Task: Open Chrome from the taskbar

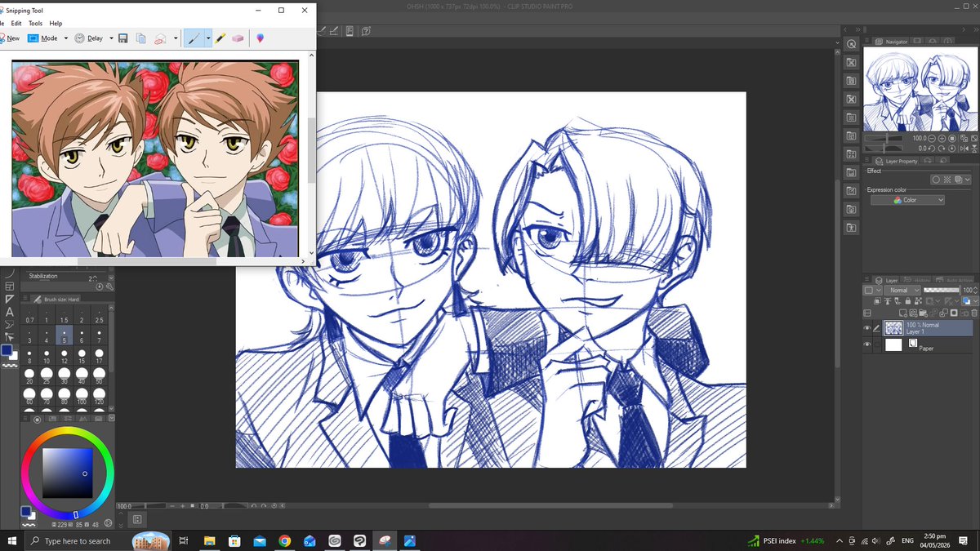Action: click(284, 540)
